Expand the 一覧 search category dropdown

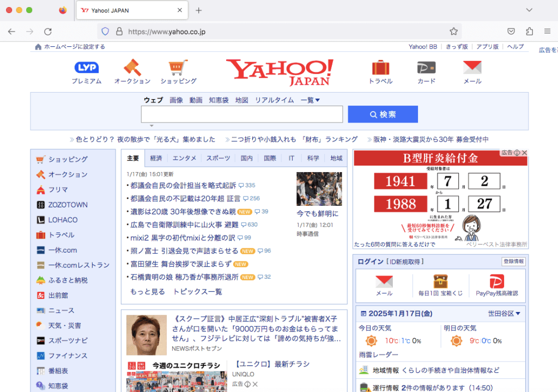pyautogui.click(x=310, y=100)
